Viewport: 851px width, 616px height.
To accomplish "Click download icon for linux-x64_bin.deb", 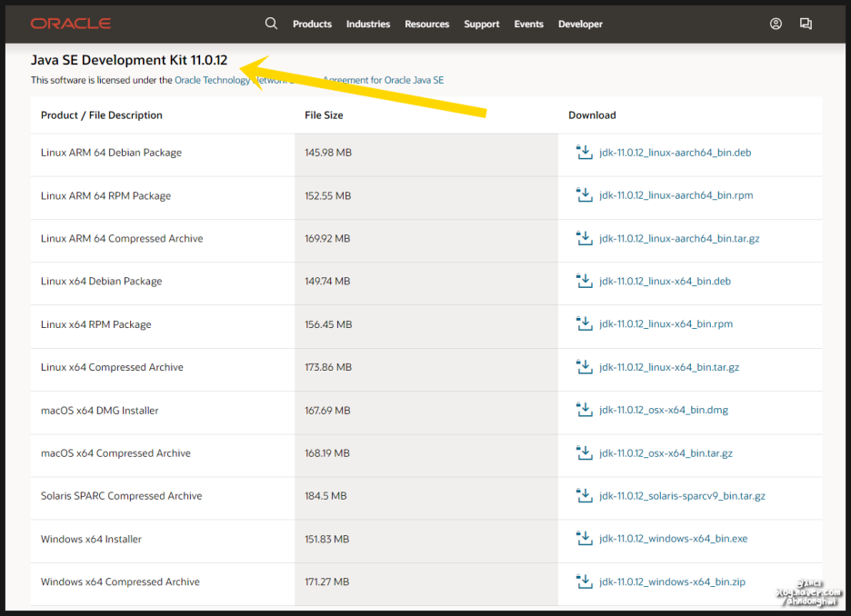I will point(584,281).
